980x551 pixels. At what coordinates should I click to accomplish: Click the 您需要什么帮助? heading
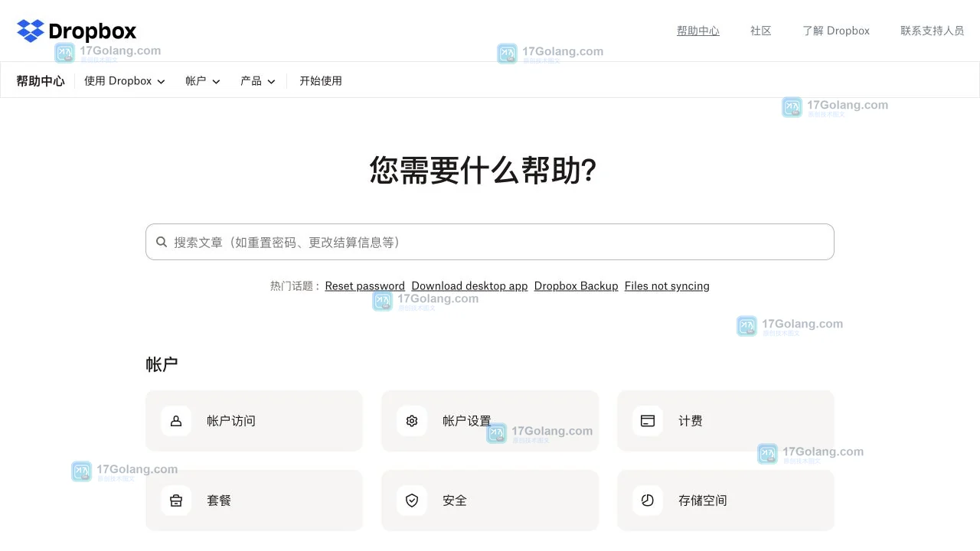(483, 170)
